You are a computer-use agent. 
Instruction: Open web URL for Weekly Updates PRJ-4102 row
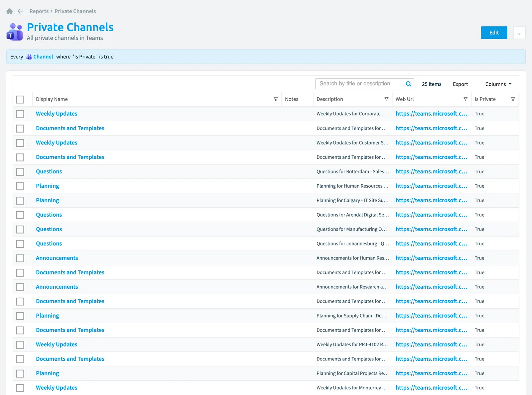tap(431, 345)
